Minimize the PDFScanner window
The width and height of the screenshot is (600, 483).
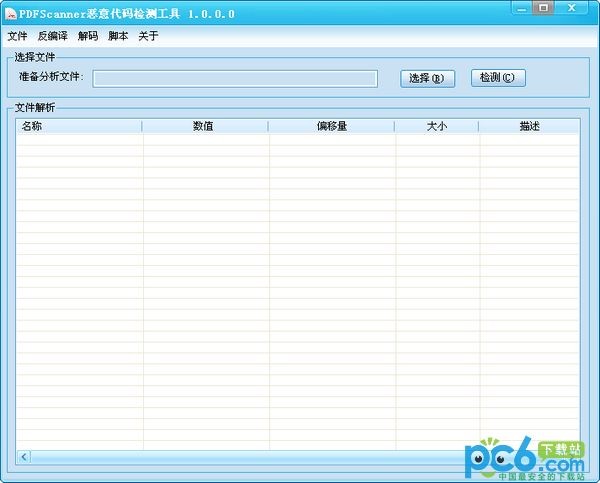click(522, 8)
